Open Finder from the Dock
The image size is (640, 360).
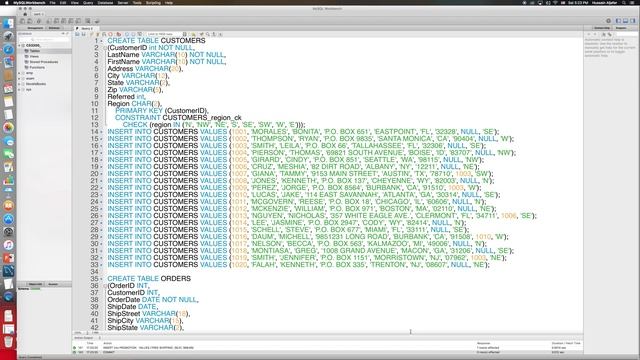click(x=8, y=23)
